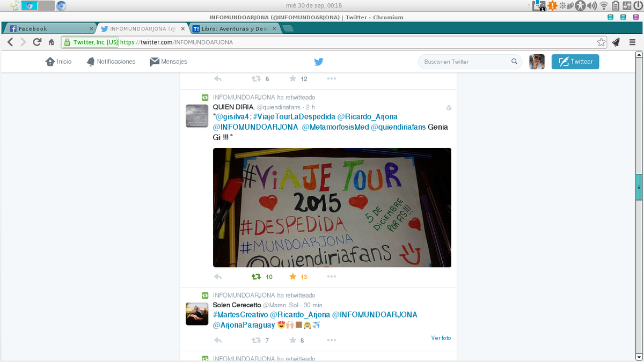Favorite the tweet showing 12 stars
This screenshot has height=362, width=644.
pos(293,79)
